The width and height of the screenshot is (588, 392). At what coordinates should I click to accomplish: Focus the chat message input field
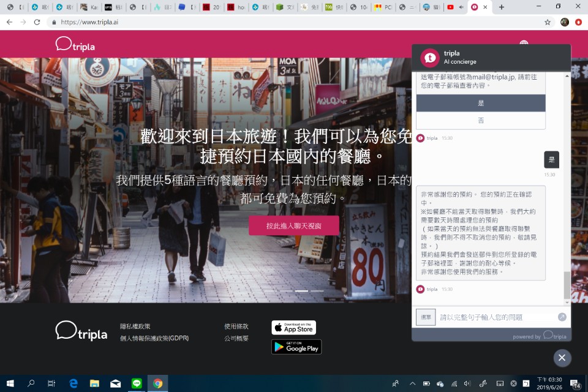(x=497, y=317)
